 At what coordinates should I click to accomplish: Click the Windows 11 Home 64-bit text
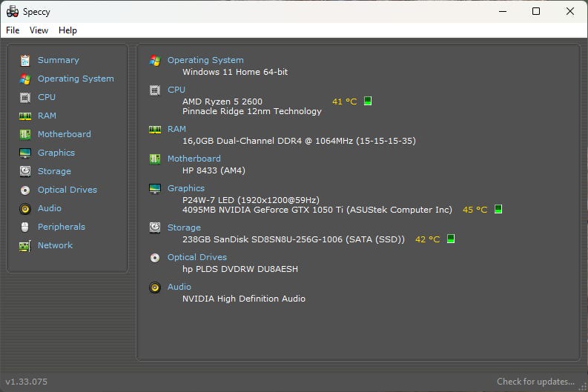pyautogui.click(x=235, y=72)
